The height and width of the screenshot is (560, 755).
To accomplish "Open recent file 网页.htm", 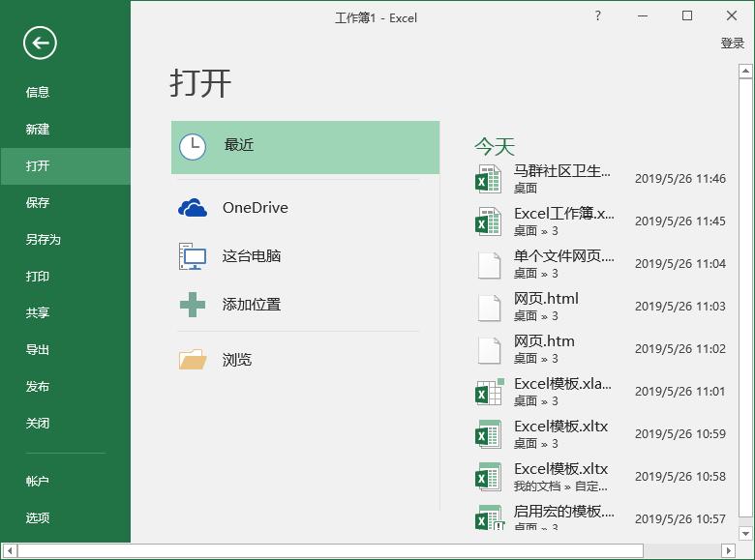I will pyautogui.click(x=602, y=349).
